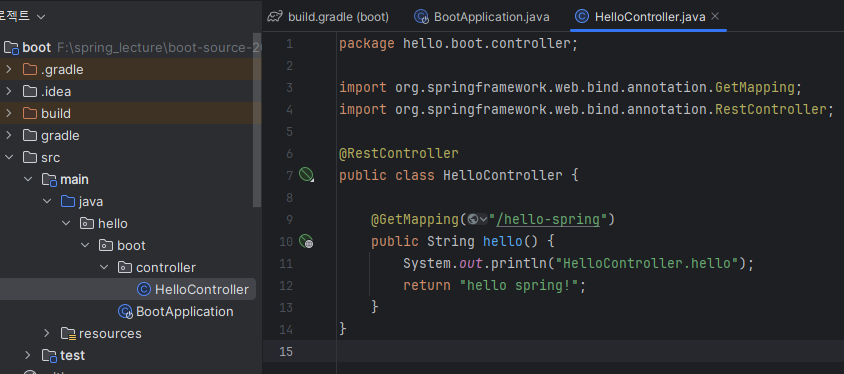Expand the gradle folder
This screenshot has width=844, height=374.
pos(9,136)
